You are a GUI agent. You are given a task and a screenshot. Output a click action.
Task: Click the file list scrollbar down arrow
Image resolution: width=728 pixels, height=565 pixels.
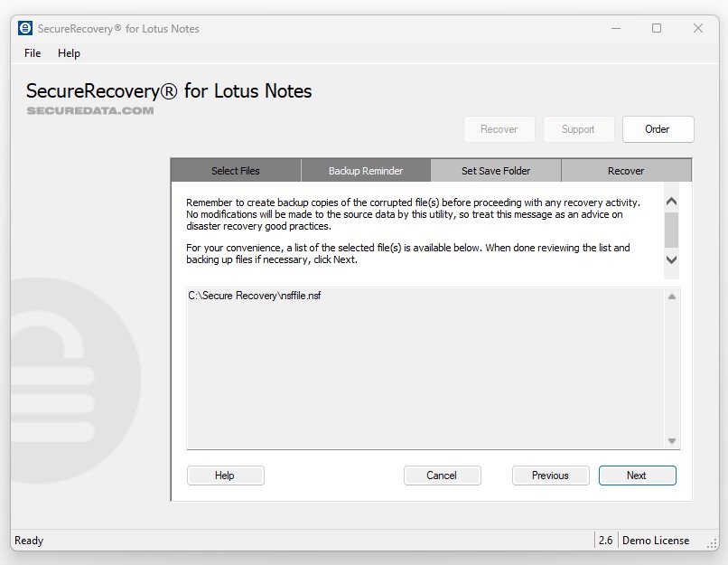point(671,440)
